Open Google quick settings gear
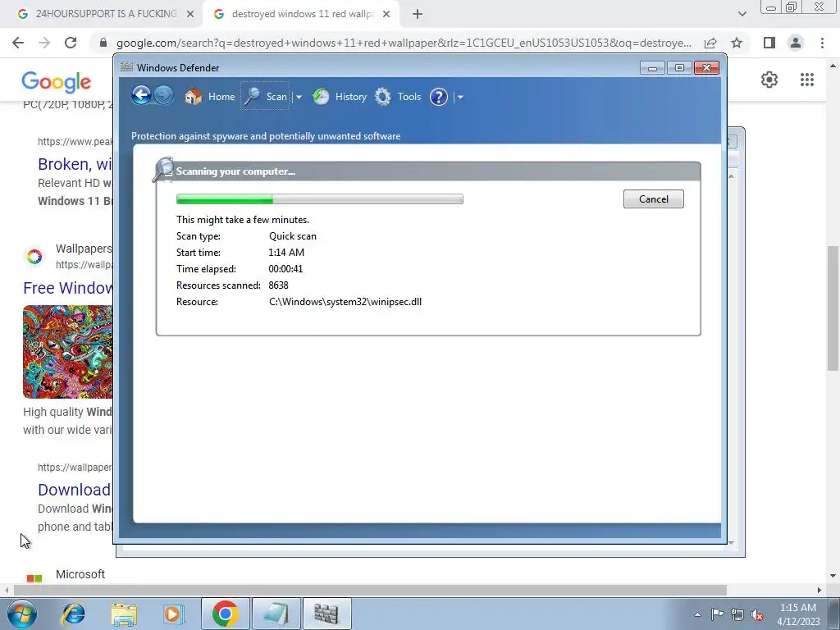The height and width of the screenshot is (630, 840). coord(769,80)
